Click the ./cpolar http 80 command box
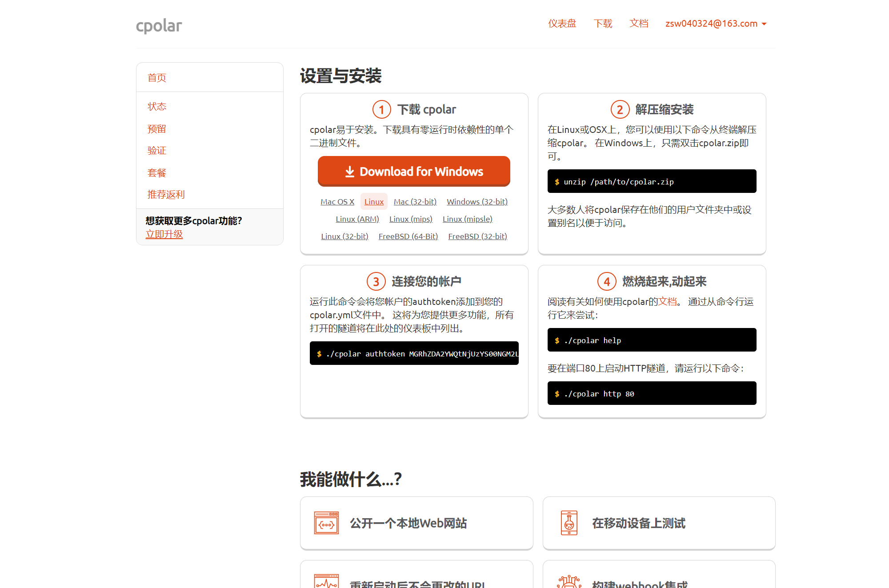The width and height of the screenshot is (889, 588). 652,393
